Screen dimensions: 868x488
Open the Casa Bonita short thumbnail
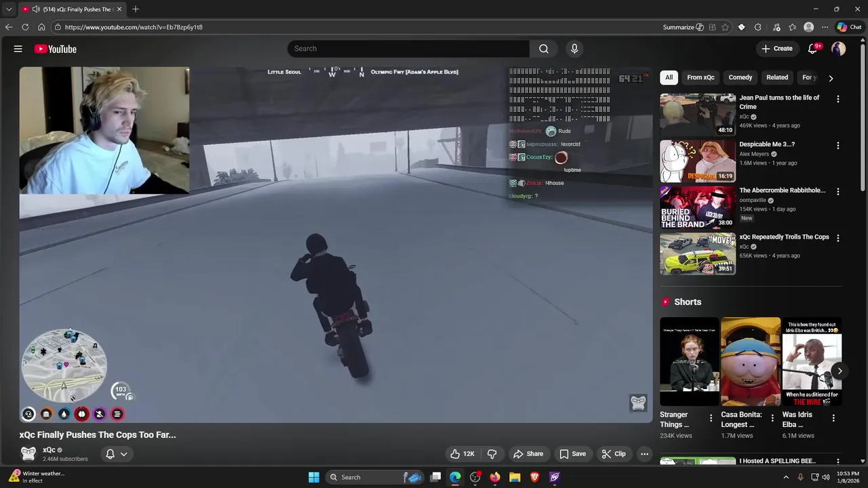pyautogui.click(x=751, y=362)
